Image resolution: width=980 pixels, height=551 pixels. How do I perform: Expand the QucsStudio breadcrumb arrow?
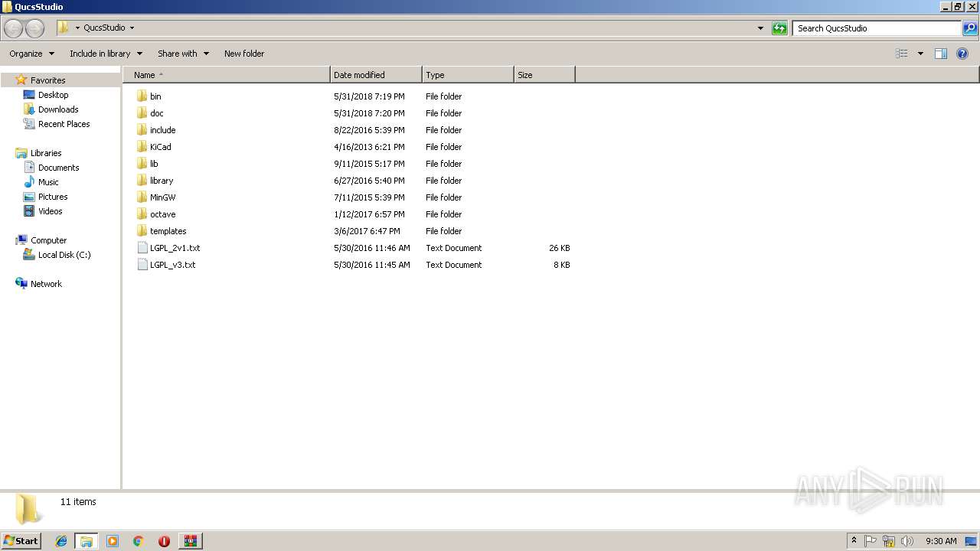132,28
